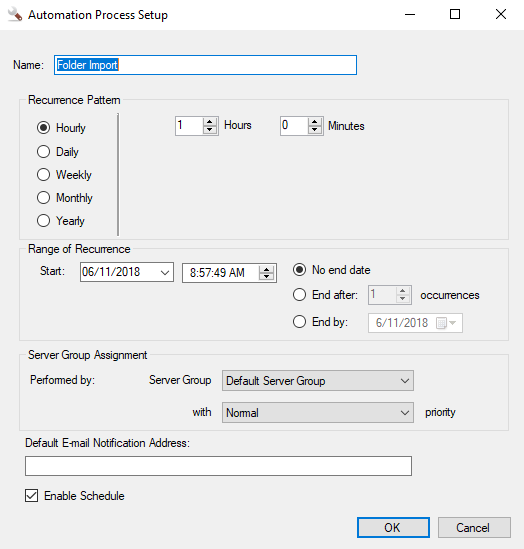Expand the Default Server Group dropdown
Viewport: 524px width, 549px height.
[318, 381]
